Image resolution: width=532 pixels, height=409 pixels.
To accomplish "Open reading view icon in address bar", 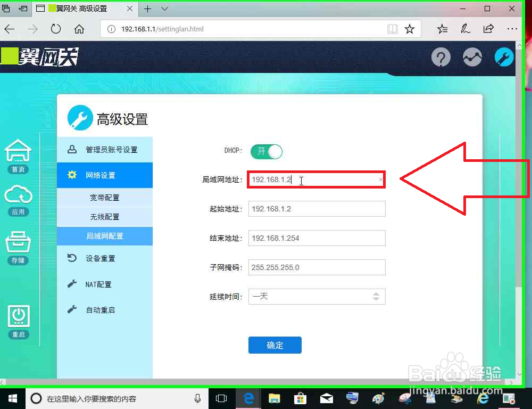I will (x=392, y=29).
